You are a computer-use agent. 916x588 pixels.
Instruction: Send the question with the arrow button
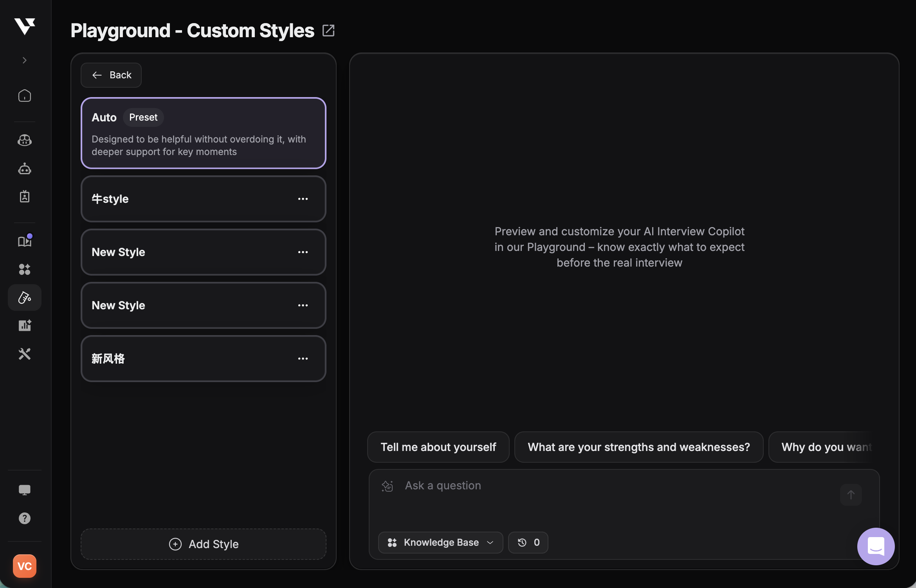coord(851,495)
